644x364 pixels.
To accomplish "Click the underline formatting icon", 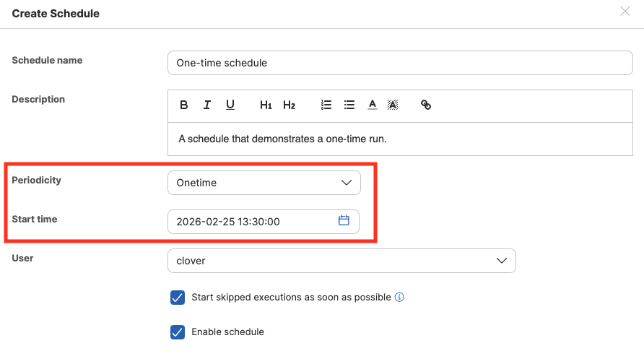I will tap(230, 105).
